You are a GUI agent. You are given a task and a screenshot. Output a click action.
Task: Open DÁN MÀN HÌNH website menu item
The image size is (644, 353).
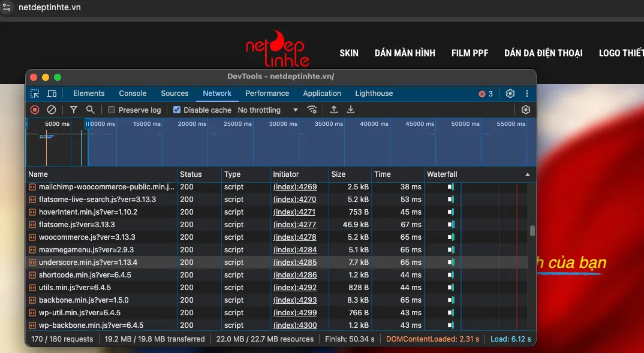click(405, 53)
